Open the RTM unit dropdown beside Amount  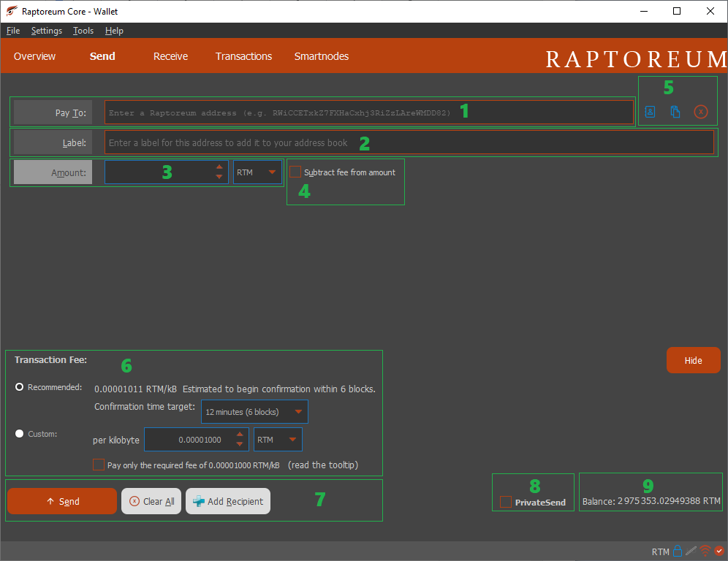258,172
